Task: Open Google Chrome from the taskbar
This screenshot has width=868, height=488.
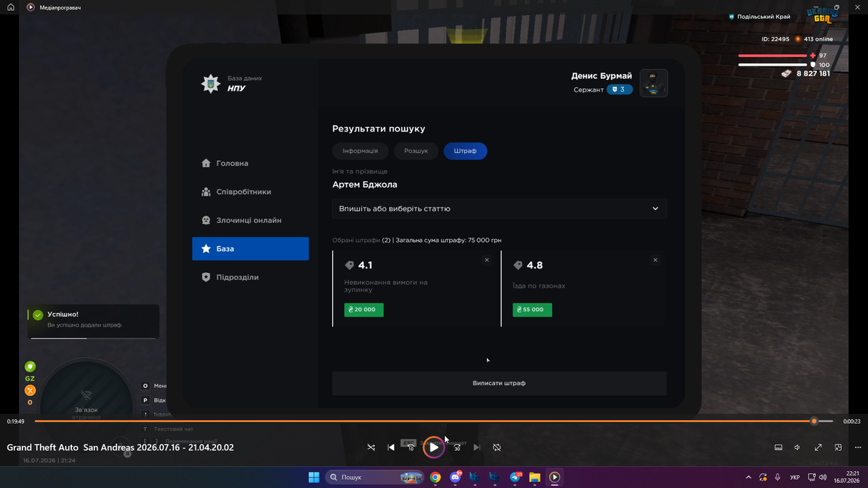Action: click(x=435, y=477)
